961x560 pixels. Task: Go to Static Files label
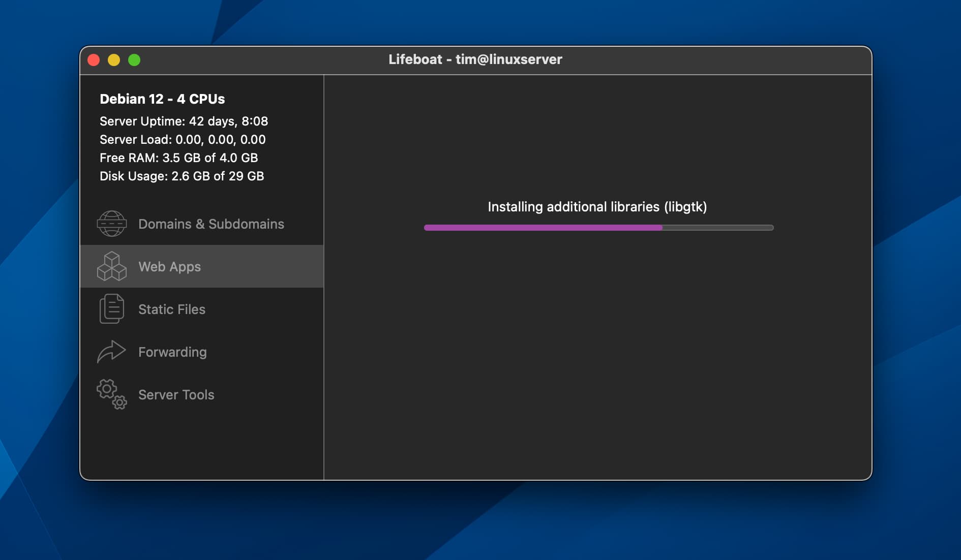[x=172, y=309]
